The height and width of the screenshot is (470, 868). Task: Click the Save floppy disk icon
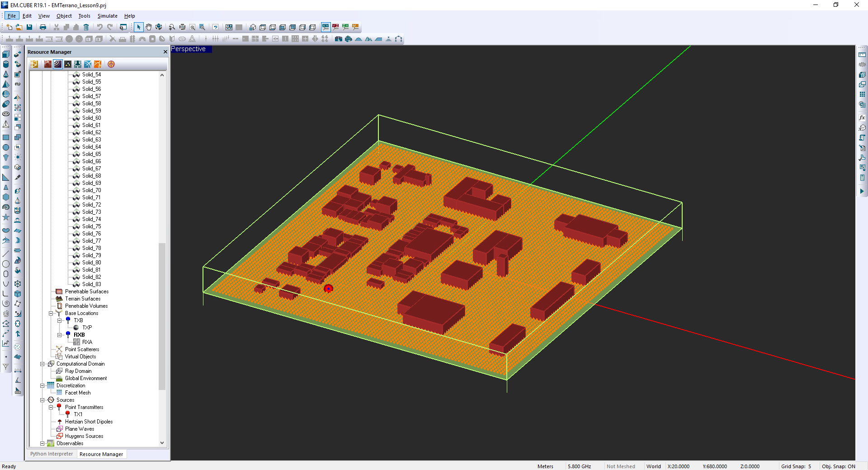29,27
